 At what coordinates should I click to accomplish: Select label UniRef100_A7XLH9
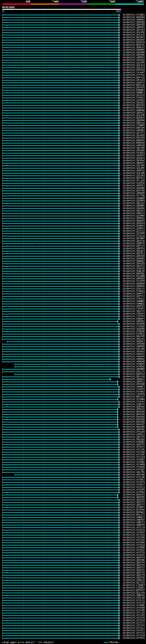(x=134, y=597)
